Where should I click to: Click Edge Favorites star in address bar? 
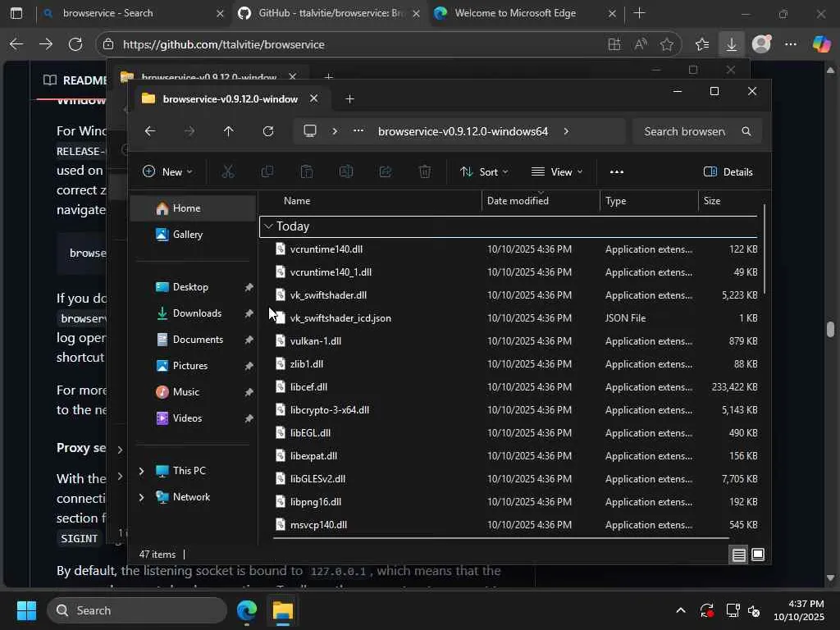click(x=666, y=44)
